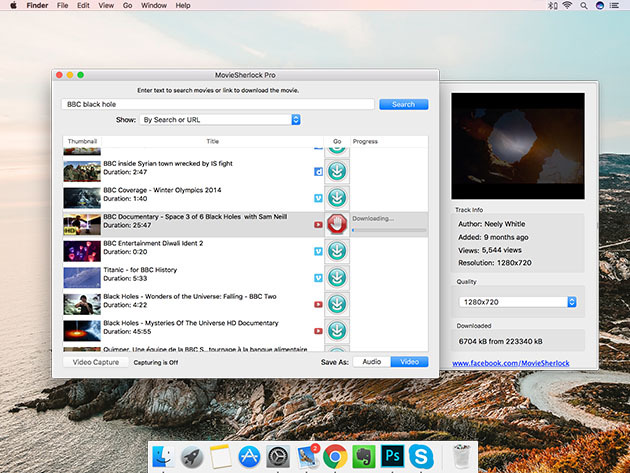Click Go column header
This screenshot has height=473, width=630.
tap(337, 141)
